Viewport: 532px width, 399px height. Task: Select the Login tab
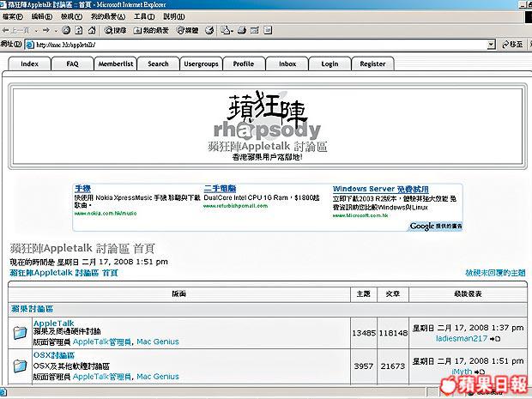click(x=329, y=63)
